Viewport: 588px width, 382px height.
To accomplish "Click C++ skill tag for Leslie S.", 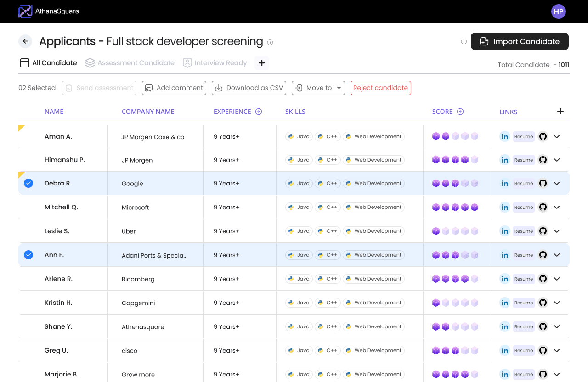I will click(x=328, y=231).
